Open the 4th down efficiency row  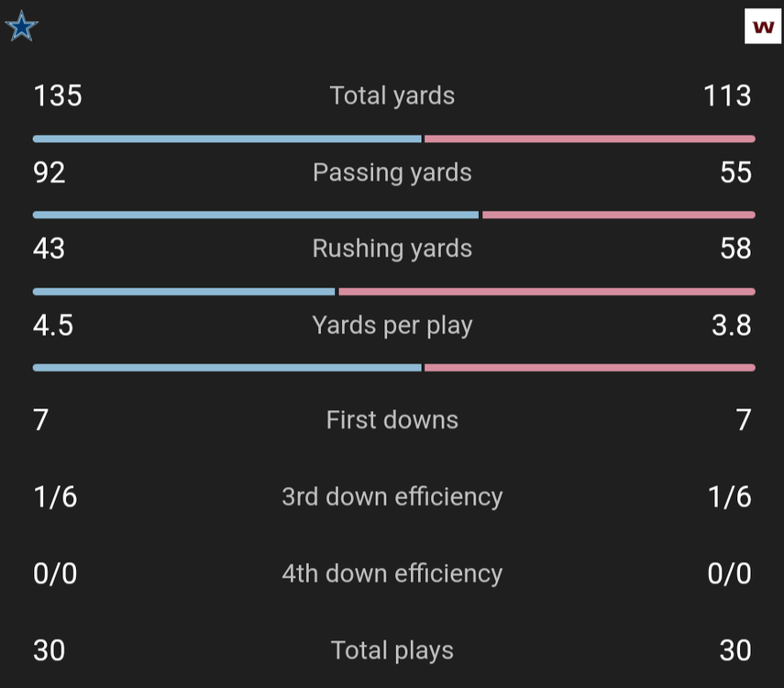392,573
